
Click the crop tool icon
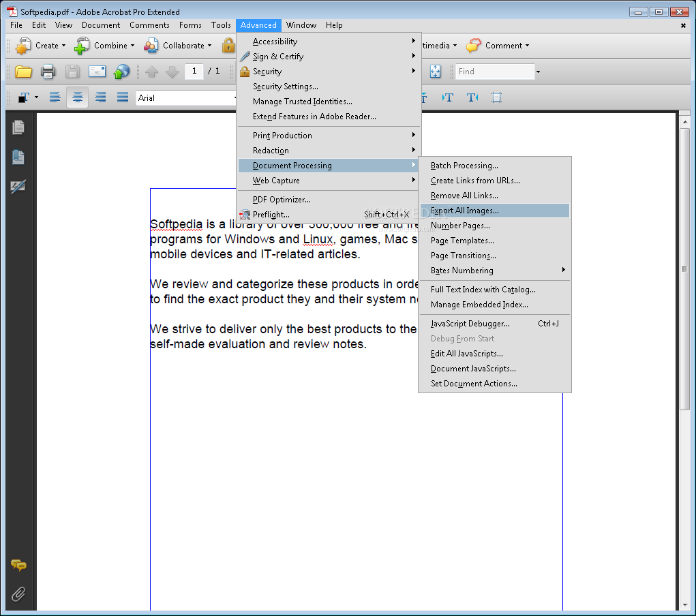pyautogui.click(x=496, y=97)
